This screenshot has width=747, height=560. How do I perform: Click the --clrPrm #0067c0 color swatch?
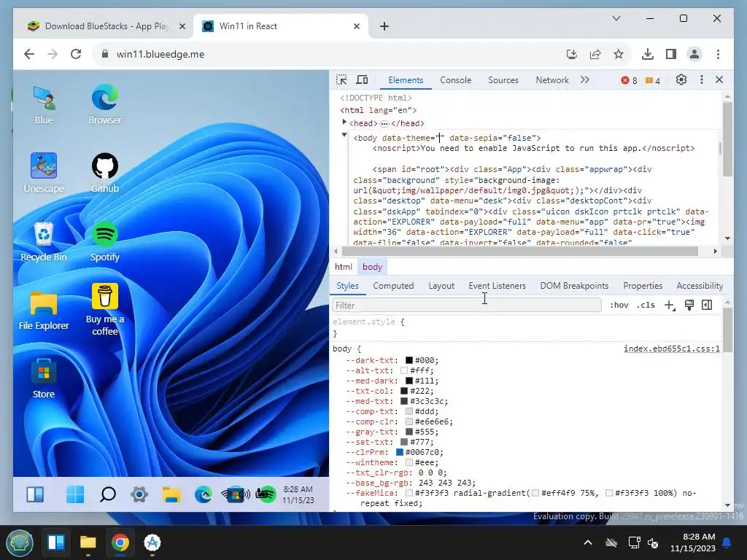(x=399, y=452)
